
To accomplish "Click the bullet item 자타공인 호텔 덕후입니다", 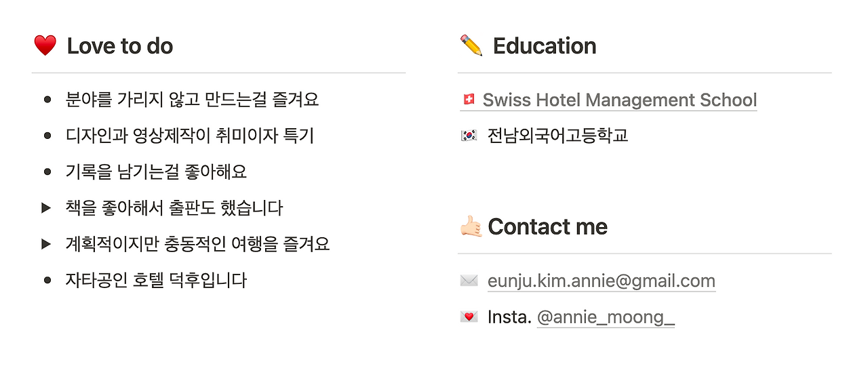I will click(x=156, y=280).
